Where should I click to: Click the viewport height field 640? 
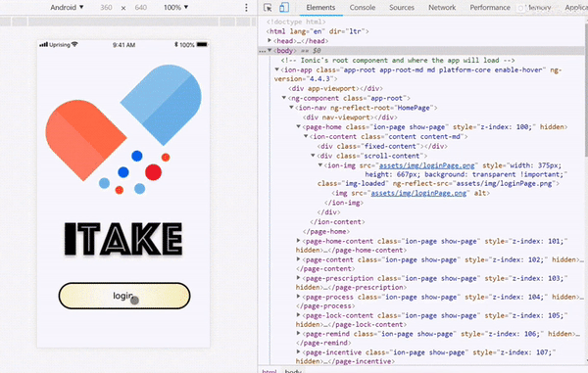(x=140, y=8)
